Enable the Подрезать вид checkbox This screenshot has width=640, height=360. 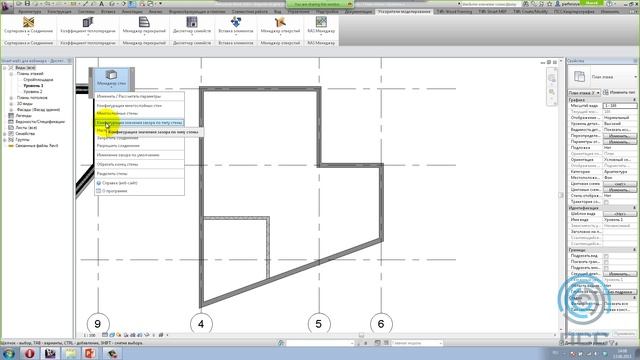coord(606,256)
